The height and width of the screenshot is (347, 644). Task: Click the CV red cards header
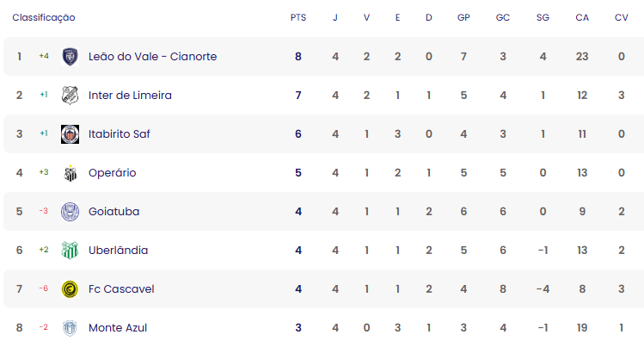pos(621,17)
